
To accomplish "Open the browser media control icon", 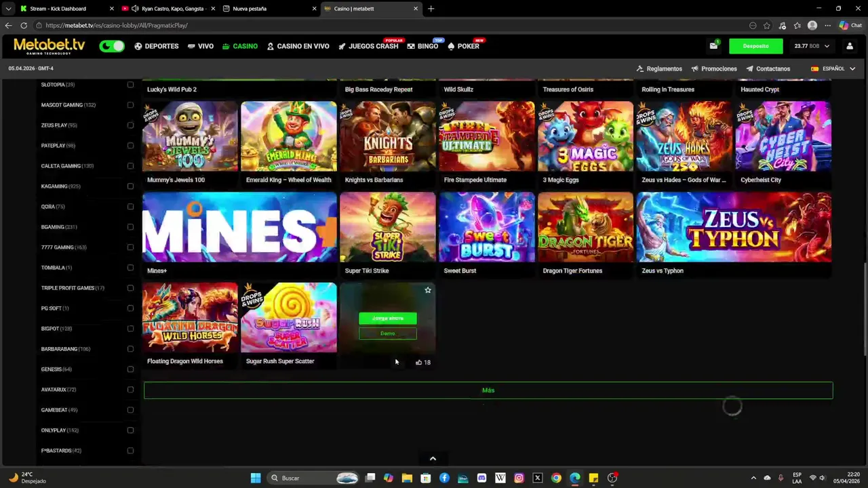I will tap(783, 26).
